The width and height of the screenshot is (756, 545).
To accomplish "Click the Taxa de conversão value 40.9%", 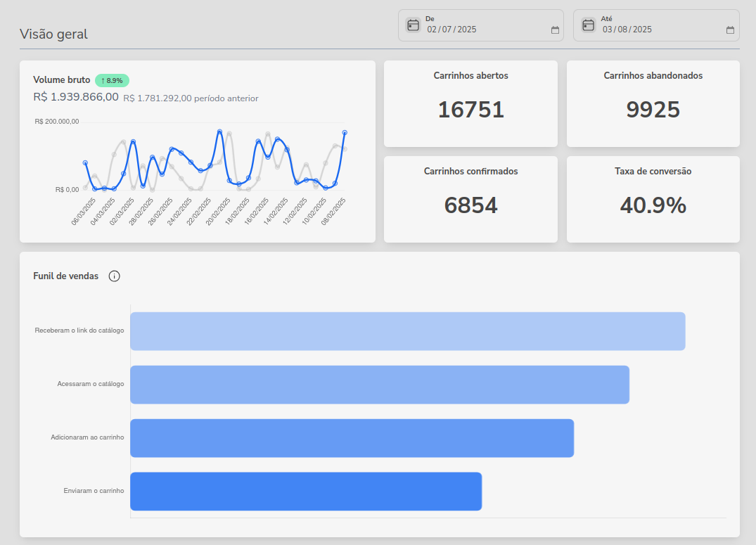I will pyautogui.click(x=653, y=205).
